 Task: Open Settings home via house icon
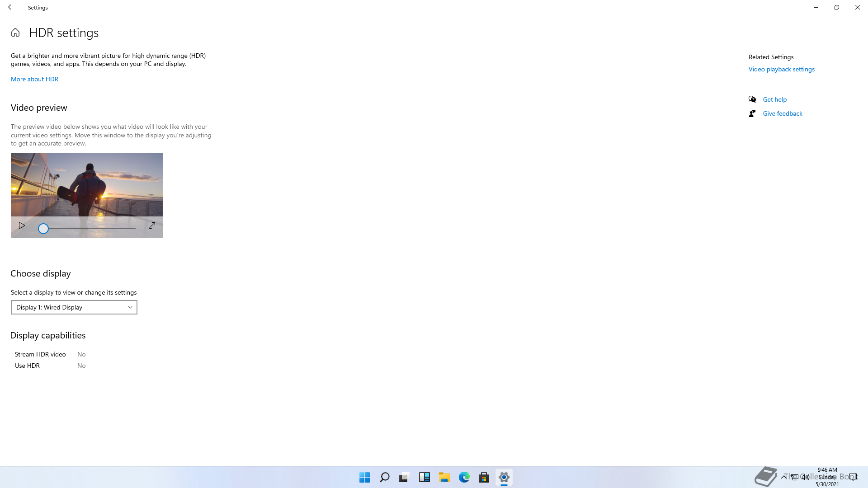coord(15,33)
